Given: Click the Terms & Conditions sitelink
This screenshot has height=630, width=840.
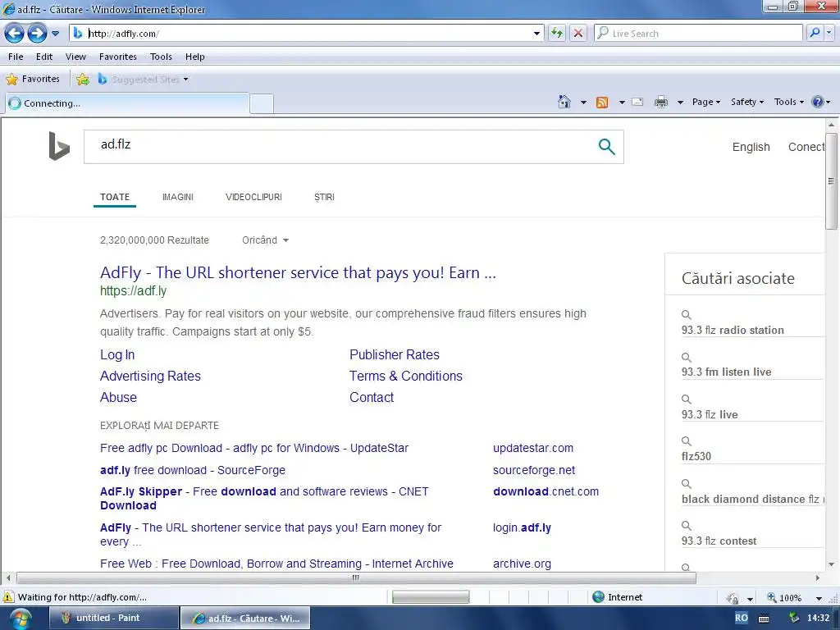Looking at the screenshot, I should pos(405,376).
